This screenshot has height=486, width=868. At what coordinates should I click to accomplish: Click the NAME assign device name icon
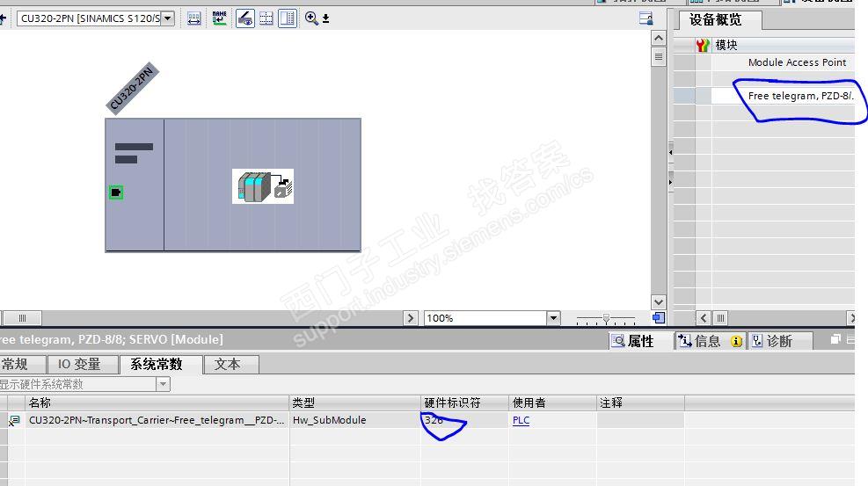click(x=219, y=18)
